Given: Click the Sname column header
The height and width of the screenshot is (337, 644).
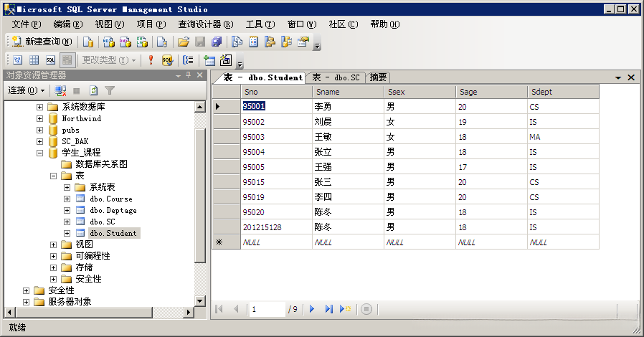Looking at the screenshot, I should pos(348,92).
